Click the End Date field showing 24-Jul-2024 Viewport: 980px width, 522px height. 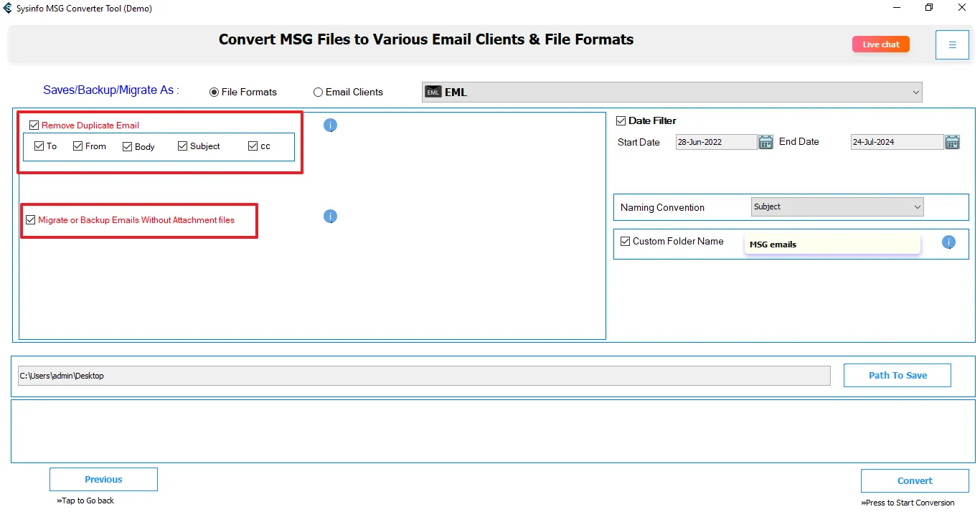click(897, 142)
